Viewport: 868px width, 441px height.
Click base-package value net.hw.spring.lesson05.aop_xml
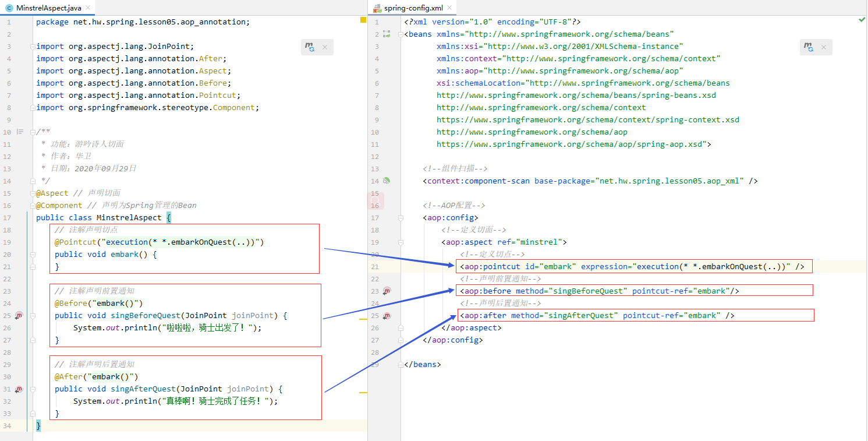point(669,181)
